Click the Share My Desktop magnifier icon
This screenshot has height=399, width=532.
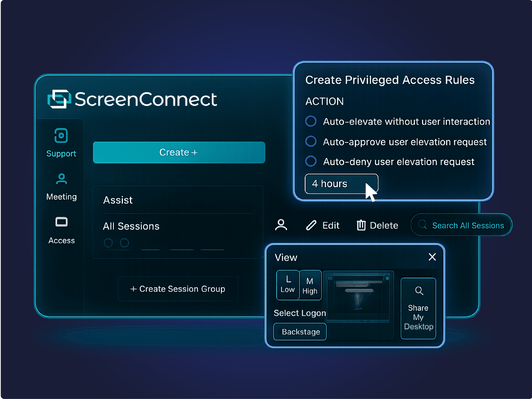419,291
